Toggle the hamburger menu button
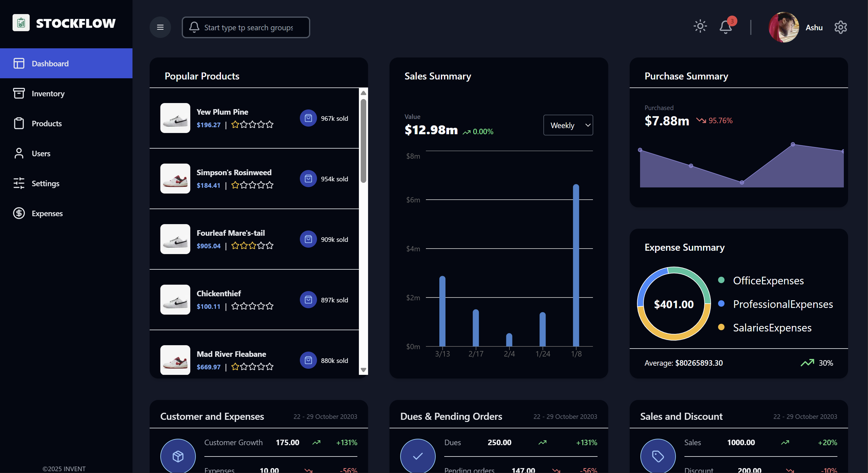 (160, 27)
